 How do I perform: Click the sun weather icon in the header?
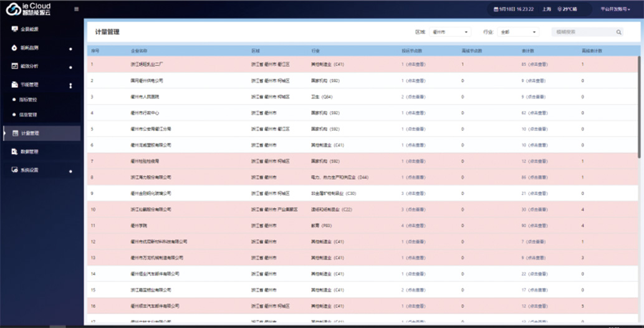559,9
